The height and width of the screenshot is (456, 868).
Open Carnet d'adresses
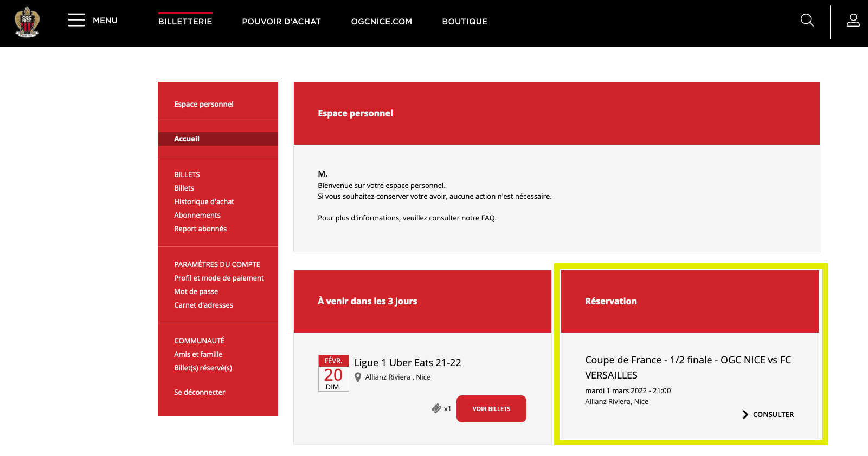tap(203, 305)
